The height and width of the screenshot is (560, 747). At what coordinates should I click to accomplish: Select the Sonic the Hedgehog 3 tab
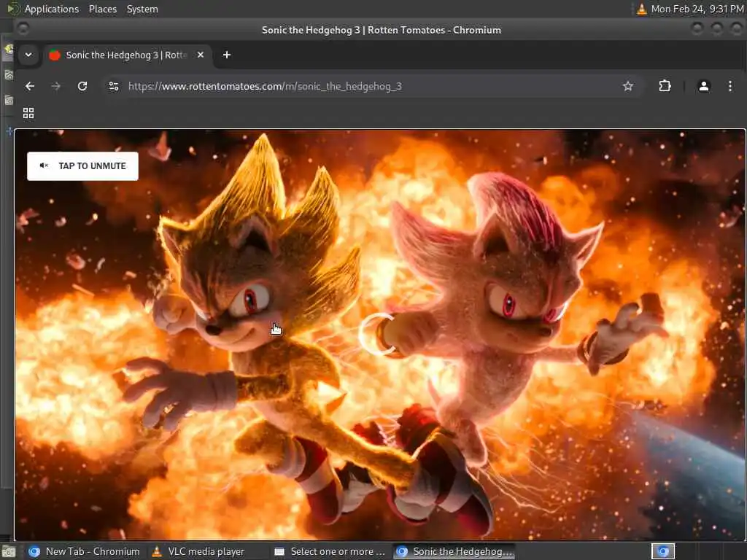(127, 55)
